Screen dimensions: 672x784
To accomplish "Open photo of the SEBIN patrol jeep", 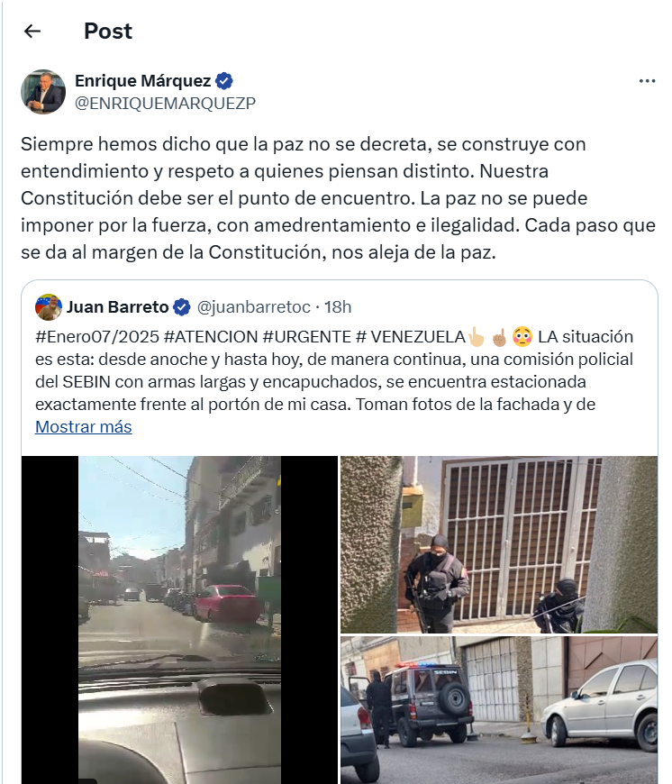I will pyautogui.click(x=499, y=710).
